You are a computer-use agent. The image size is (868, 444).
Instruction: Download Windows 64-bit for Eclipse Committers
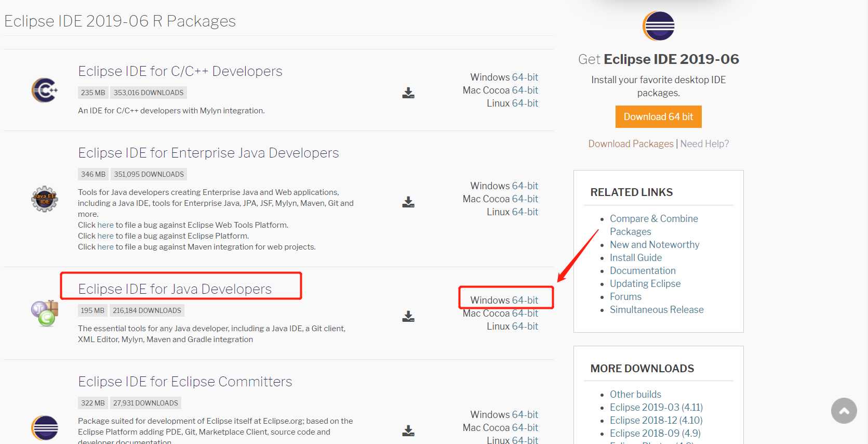[x=525, y=414]
